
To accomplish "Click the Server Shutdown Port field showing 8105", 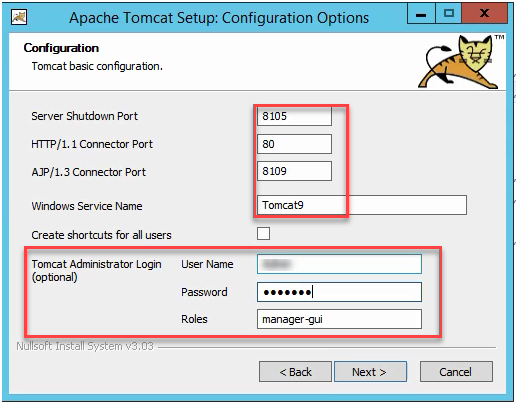I will 294,116.
